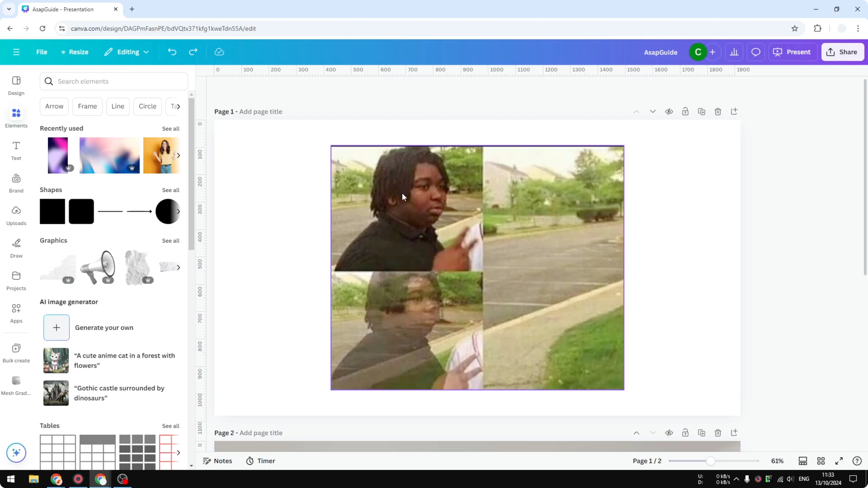Select the Frame category chip

[87, 106]
